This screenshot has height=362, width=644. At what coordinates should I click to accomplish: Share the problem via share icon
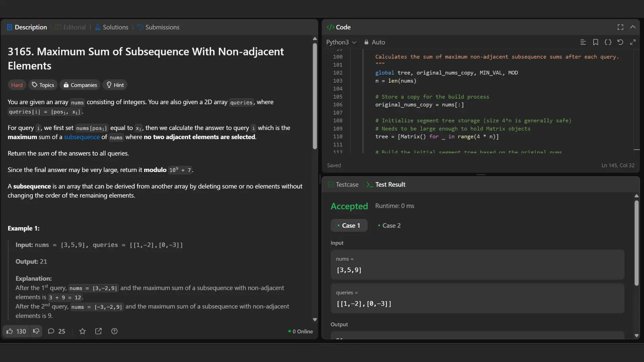[98, 331]
